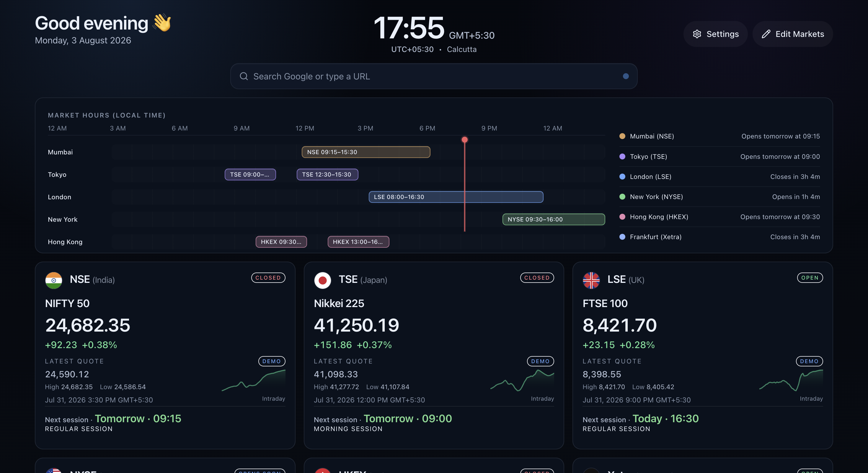
Task: Click the red current-time marker dot
Action: click(465, 140)
